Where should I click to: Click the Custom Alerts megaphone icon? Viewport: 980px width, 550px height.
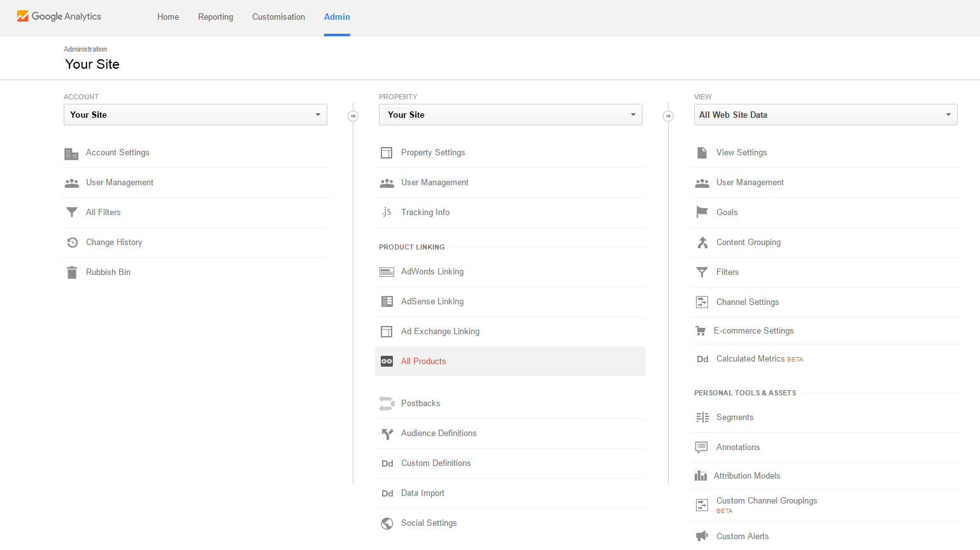tap(702, 536)
